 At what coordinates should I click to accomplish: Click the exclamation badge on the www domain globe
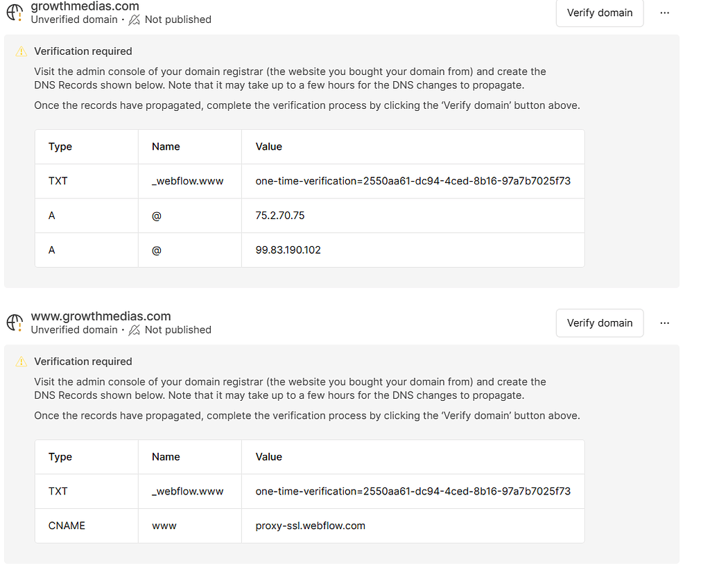click(20, 328)
